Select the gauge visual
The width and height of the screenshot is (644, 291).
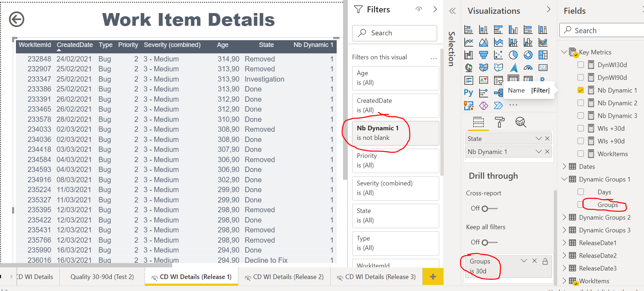tap(528, 67)
